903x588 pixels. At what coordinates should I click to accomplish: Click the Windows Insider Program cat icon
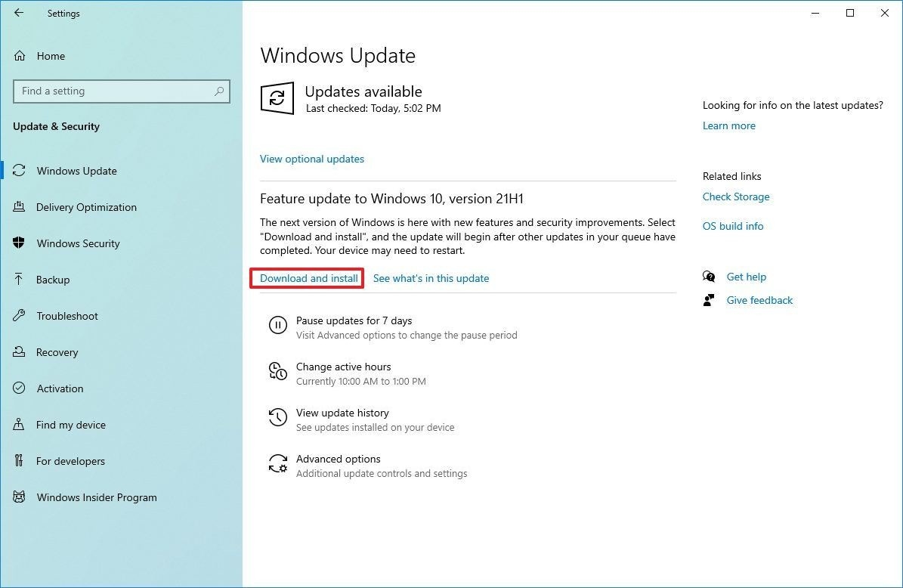pyautogui.click(x=19, y=497)
